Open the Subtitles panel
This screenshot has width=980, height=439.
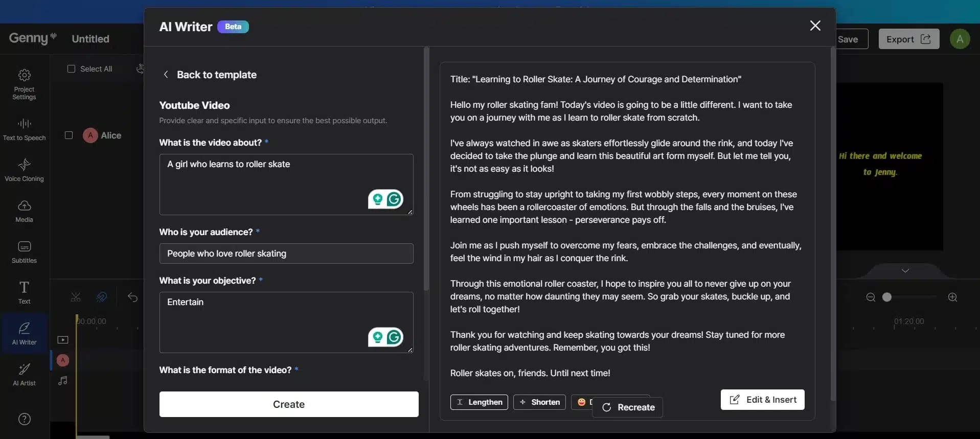(x=24, y=252)
